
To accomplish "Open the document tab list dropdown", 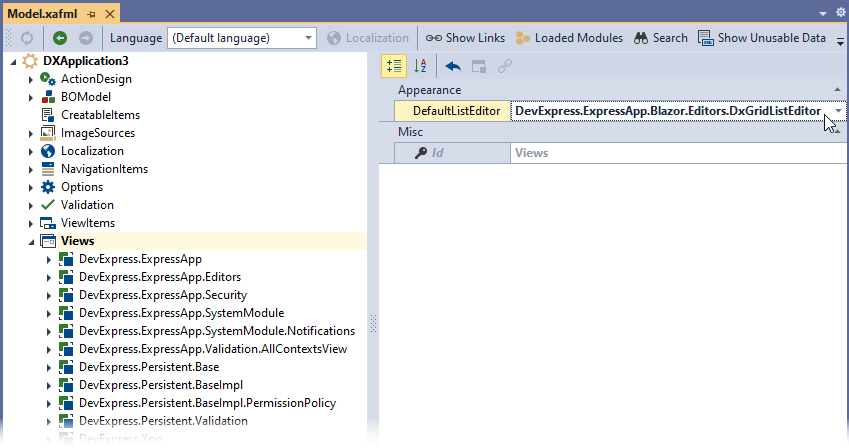I will pyautogui.click(x=823, y=14).
